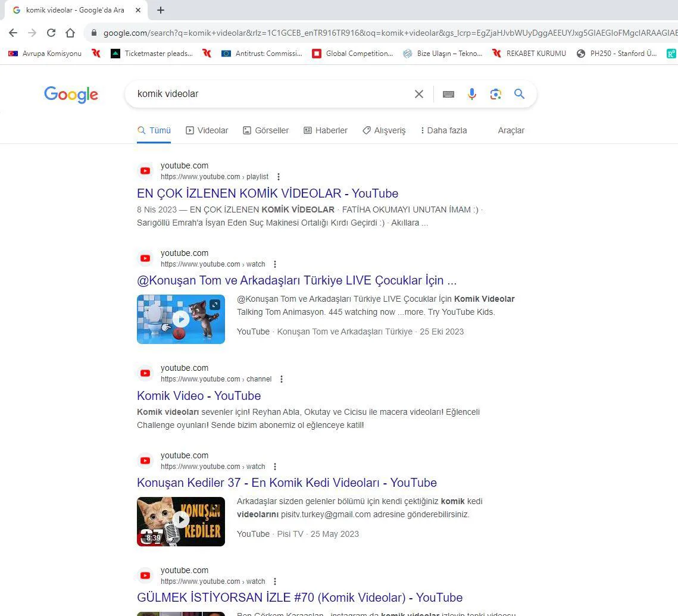This screenshot has width=678, height=616.
Task: Open more options for playlist result
Action: 279,177
